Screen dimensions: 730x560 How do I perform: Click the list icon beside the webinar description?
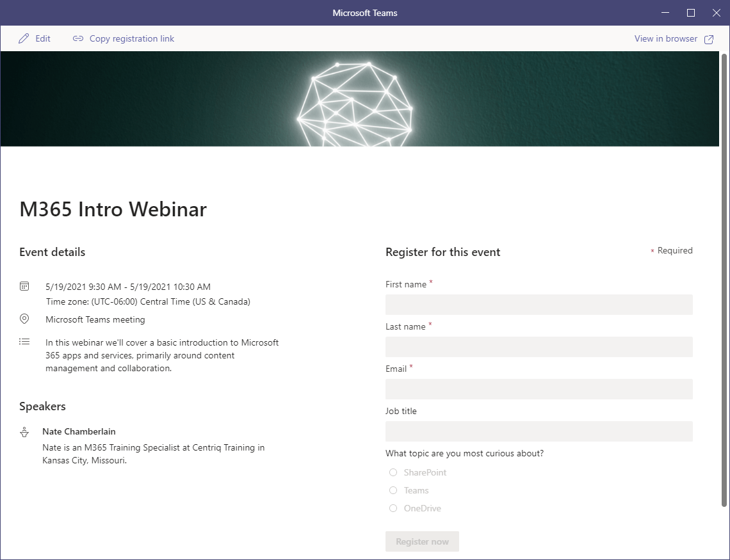point(24,341)
